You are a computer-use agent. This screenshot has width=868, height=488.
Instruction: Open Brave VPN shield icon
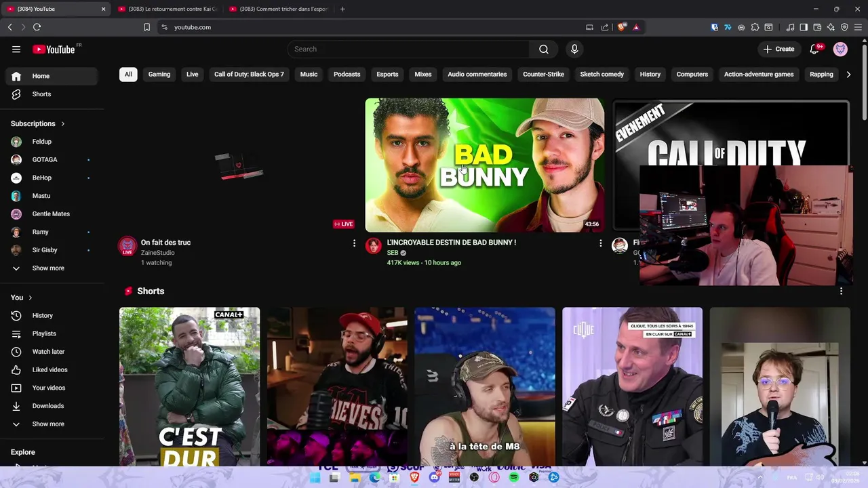pos(844,27)
